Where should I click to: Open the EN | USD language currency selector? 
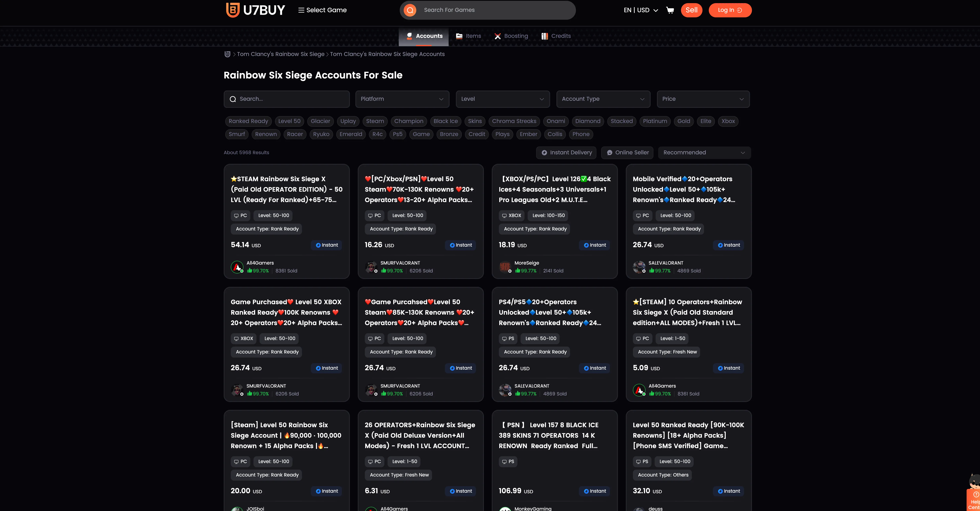(x=641, y=10)
